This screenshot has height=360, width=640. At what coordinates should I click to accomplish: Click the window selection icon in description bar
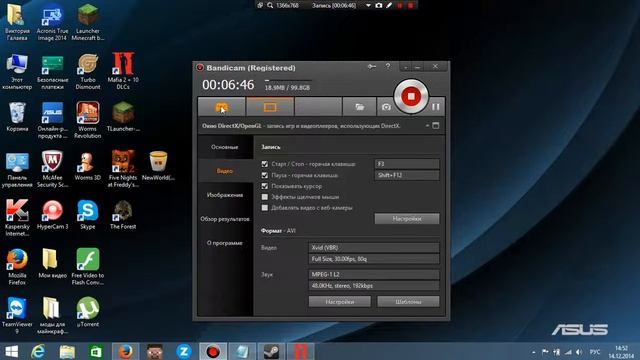click(436, 126)
